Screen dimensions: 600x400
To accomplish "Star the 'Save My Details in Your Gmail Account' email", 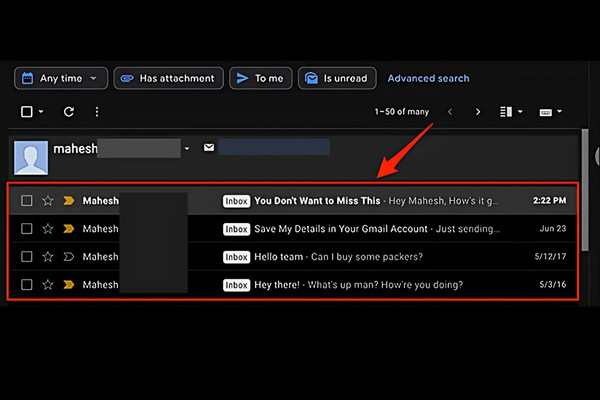I will point(48,229).
